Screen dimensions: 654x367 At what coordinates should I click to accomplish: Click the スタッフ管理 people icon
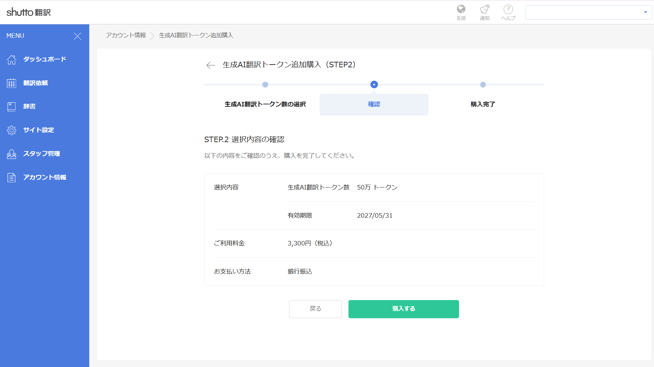click(x=11, y=154)
